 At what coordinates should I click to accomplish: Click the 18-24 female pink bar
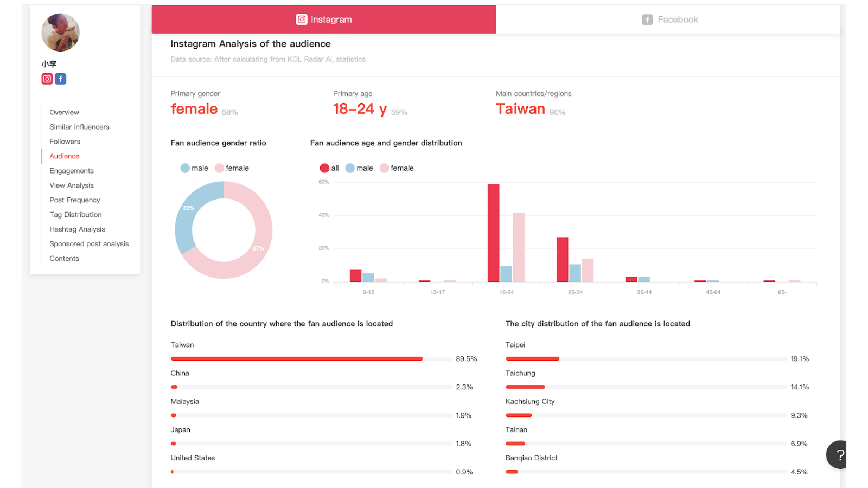519,247
